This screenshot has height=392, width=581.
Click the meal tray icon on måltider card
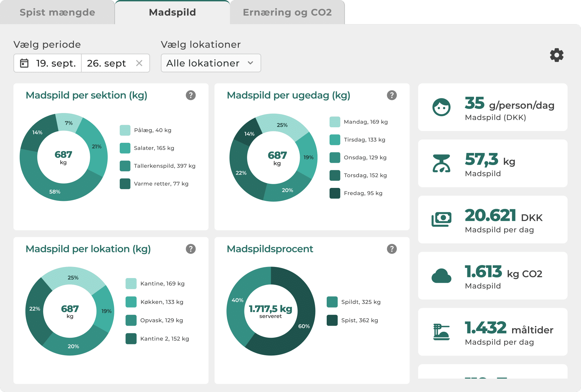(441, 332)
